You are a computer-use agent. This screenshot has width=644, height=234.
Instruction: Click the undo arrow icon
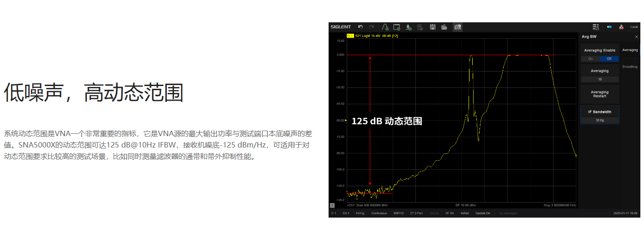361,27
